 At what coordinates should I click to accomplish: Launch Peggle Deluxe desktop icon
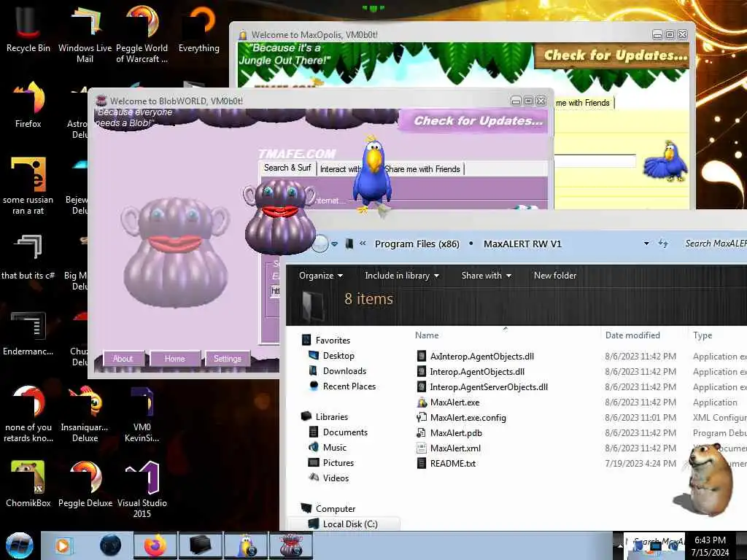(85, 483)
